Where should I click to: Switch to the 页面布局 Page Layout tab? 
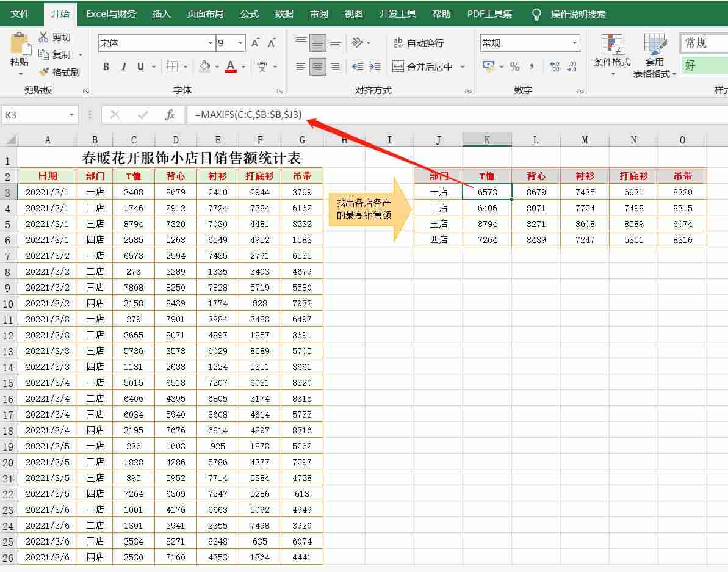coord(205,14)
